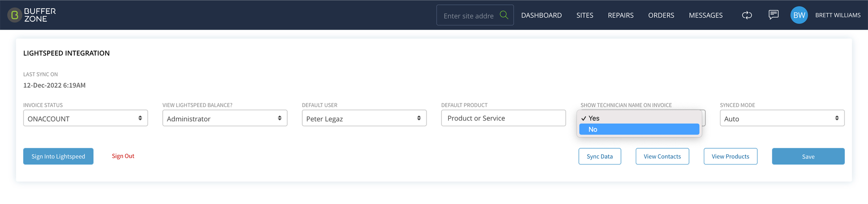Open the chat messages icon
The width and height of the screenshot is (868, 204).
tap(774, 15)
